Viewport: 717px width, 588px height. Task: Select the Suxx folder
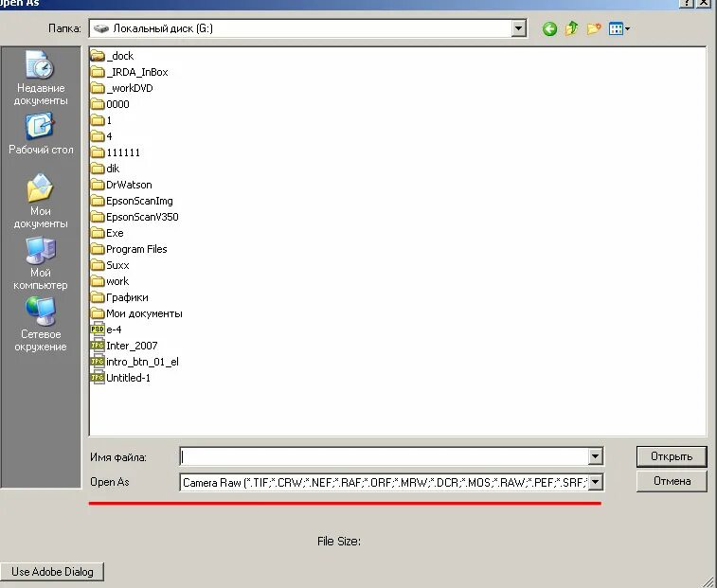[x=110, y=265]
